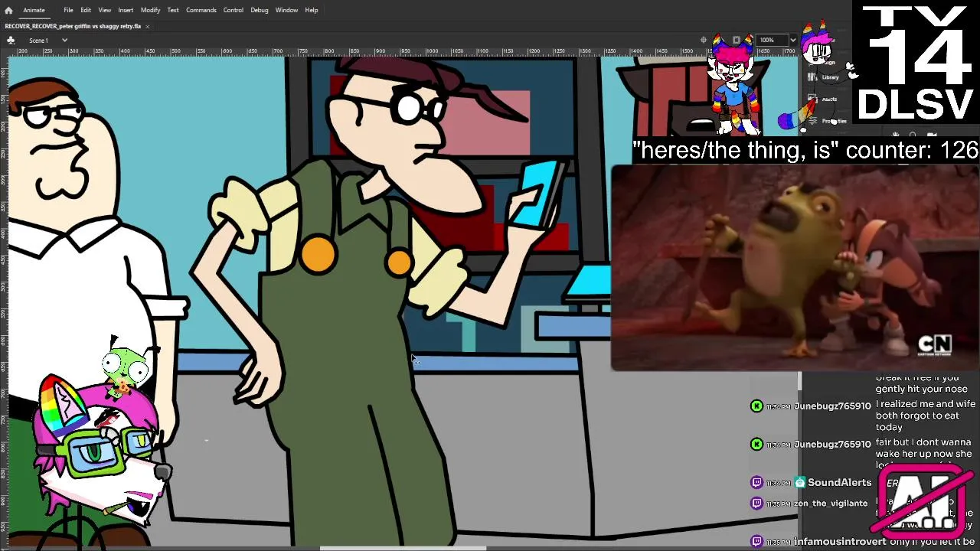Open the Help menu
The height and width of the screenshot is (551, 980).
click(311, 10)
